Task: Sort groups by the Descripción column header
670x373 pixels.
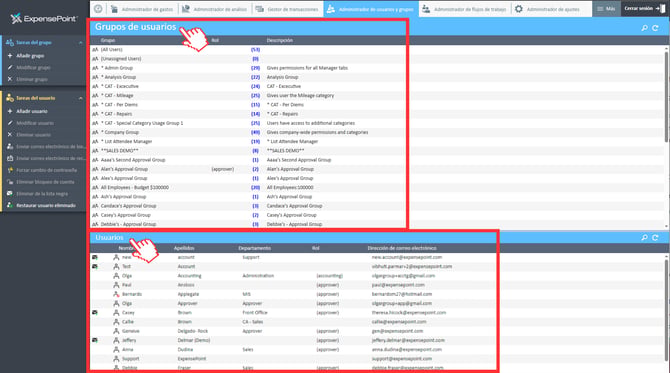Action: point(279,40)
